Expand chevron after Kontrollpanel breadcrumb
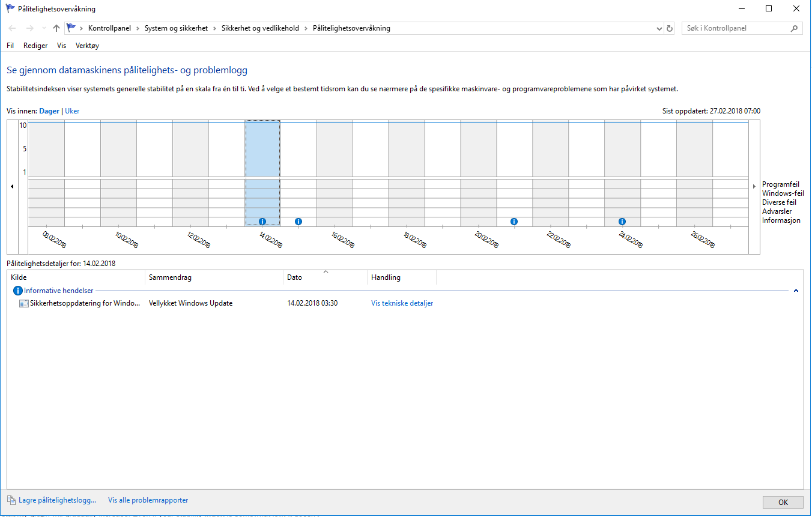This screenshot has width=812, height=517. click(x=138, y=28)
